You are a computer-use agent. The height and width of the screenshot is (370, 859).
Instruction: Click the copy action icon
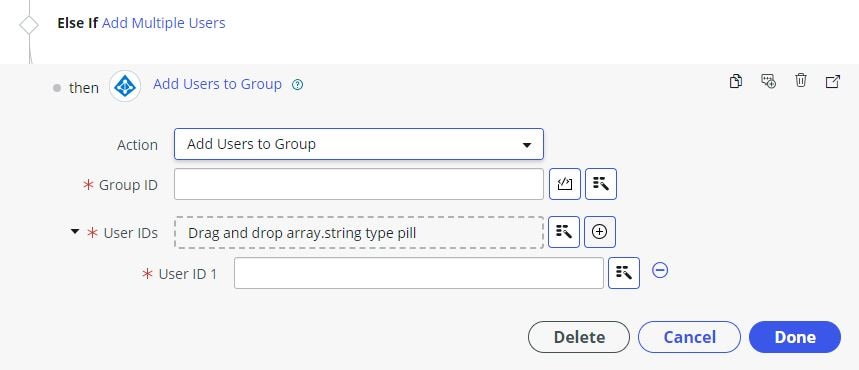tap(736, 82)
